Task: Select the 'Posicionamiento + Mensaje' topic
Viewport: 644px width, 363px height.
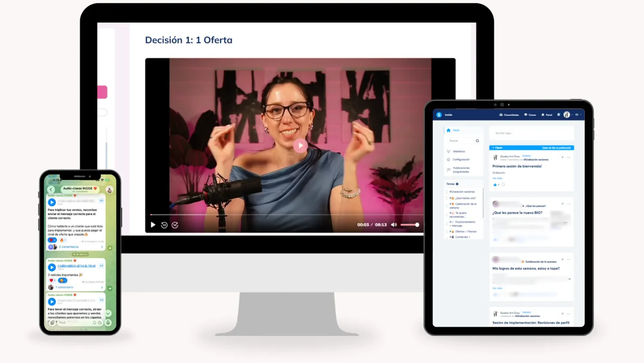Action: click(462, 224)
